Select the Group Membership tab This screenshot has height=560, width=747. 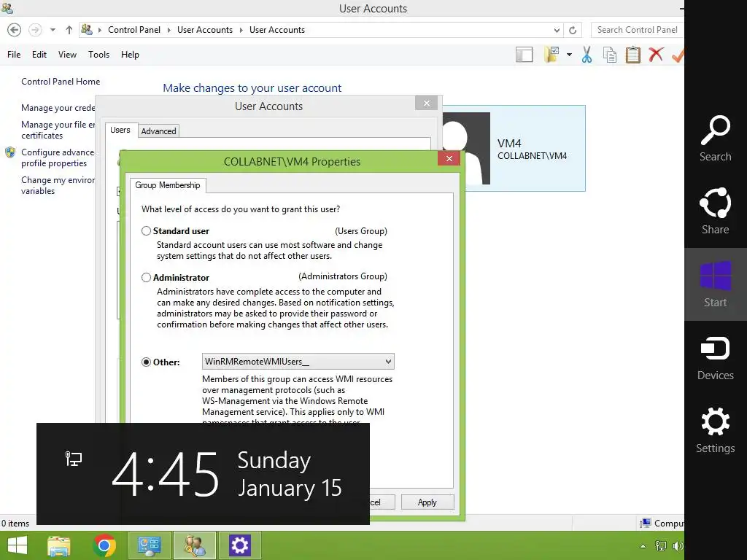point(168,185)
